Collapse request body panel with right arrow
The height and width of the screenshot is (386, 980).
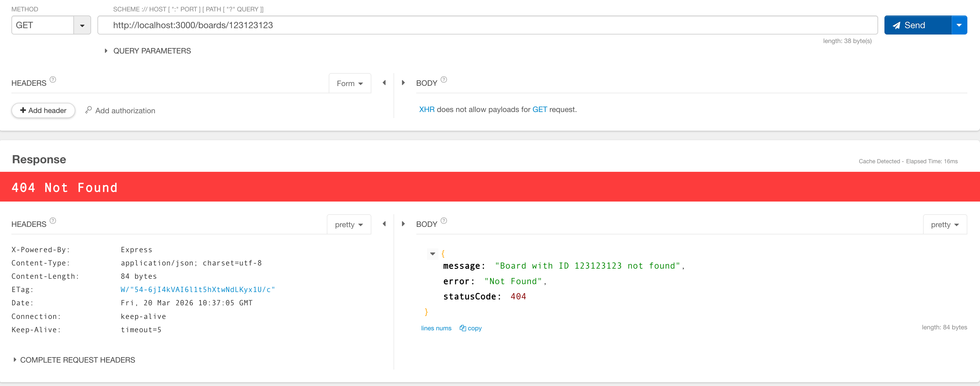403,83
